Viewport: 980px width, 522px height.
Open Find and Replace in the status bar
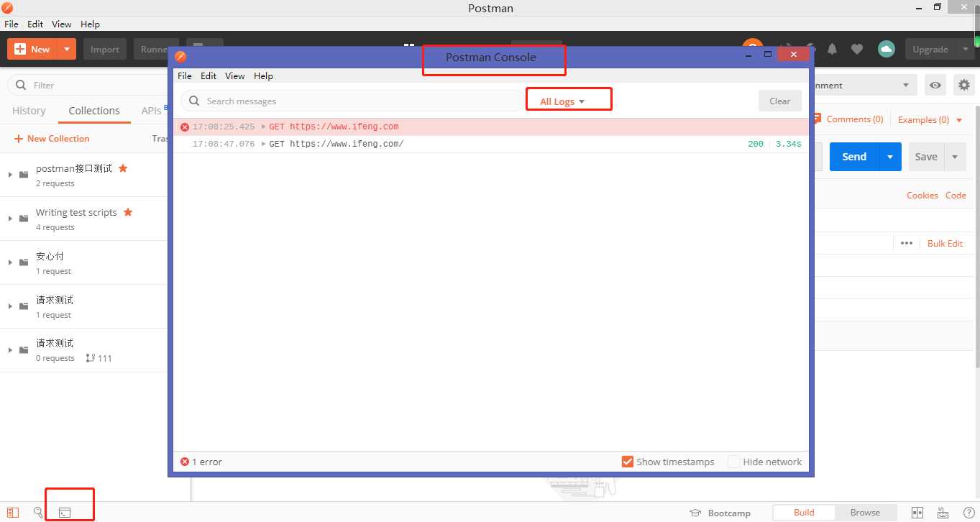tap(38, 513)
